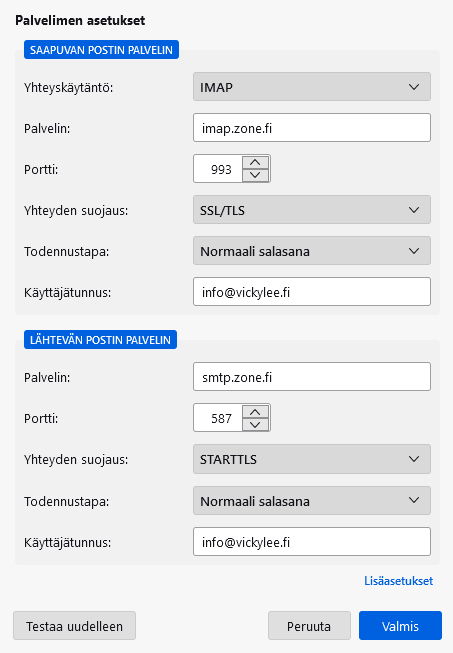
Task: Click the Testaa uudelleen button
Action: [75, 626]
